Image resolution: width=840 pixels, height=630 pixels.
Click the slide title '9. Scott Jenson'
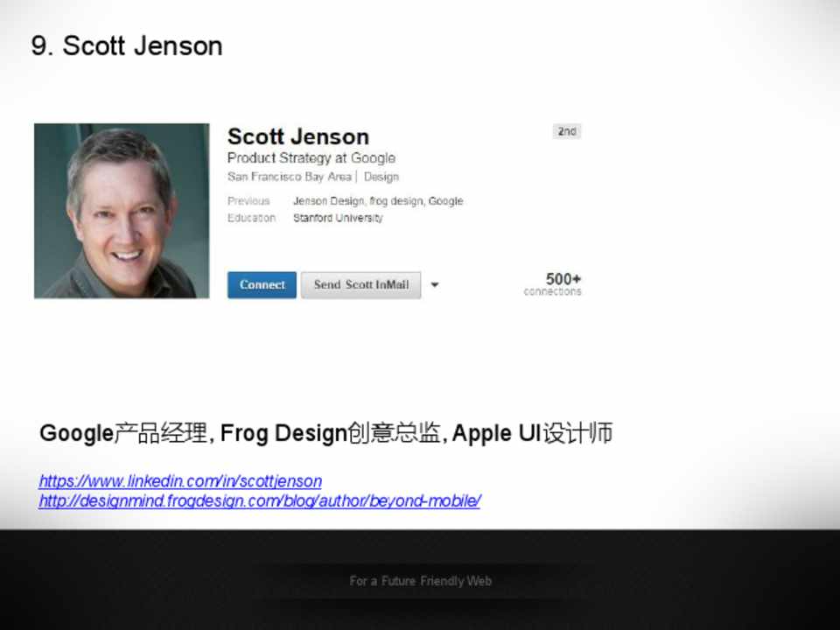(126, 45)
